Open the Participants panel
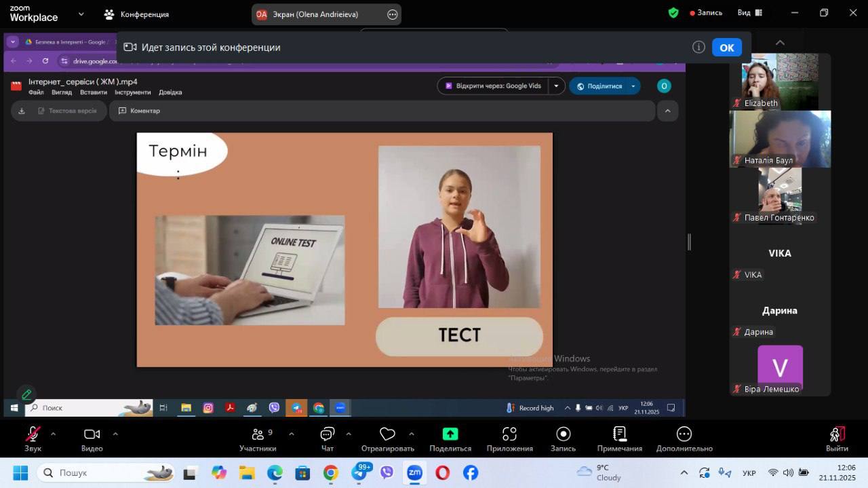The width and height of the screenshot is (868, 488). tap(258, 435)
